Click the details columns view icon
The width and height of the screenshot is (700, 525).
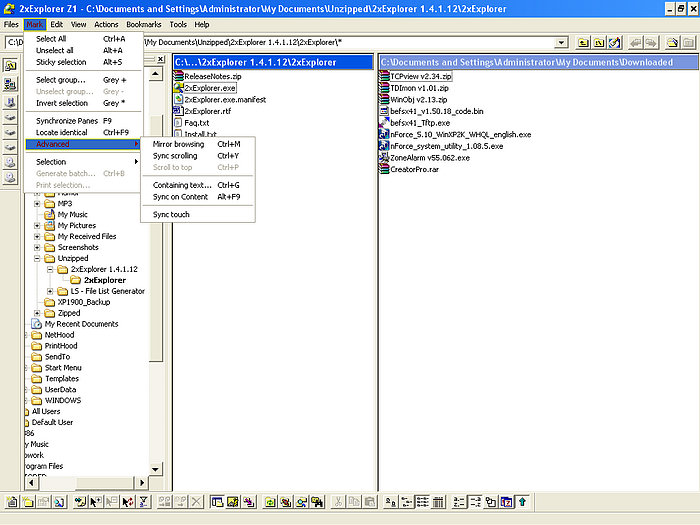[438, 502]
